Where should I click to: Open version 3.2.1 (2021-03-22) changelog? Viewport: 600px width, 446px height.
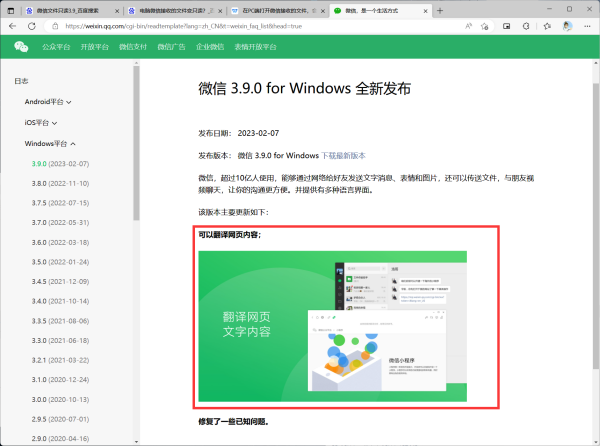pyautogui.click(x=61, y=359)
